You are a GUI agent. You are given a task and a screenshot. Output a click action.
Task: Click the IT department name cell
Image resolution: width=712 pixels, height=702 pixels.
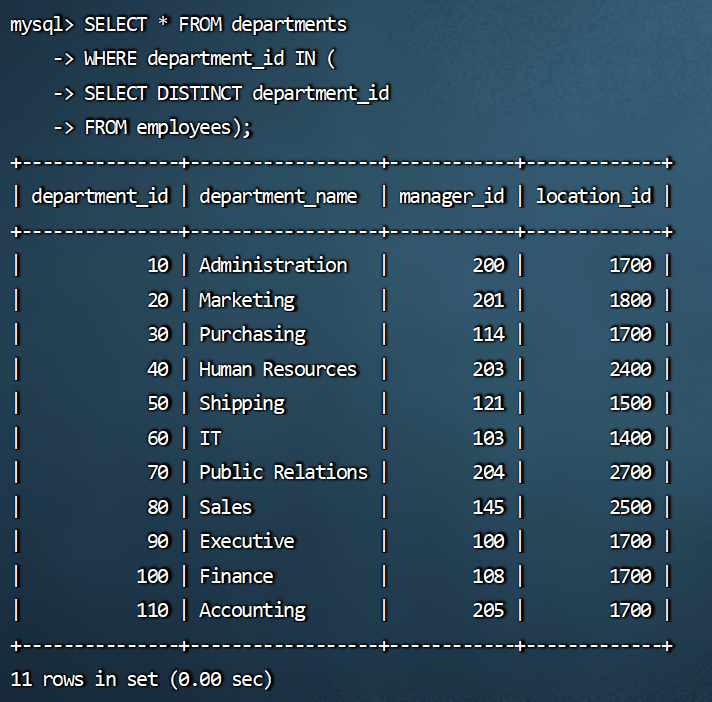point(210,438)
